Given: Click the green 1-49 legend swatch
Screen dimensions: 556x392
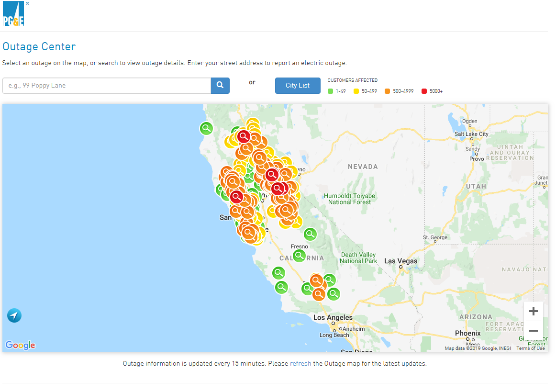Looking at the screenshot, I should pos(330,91).
